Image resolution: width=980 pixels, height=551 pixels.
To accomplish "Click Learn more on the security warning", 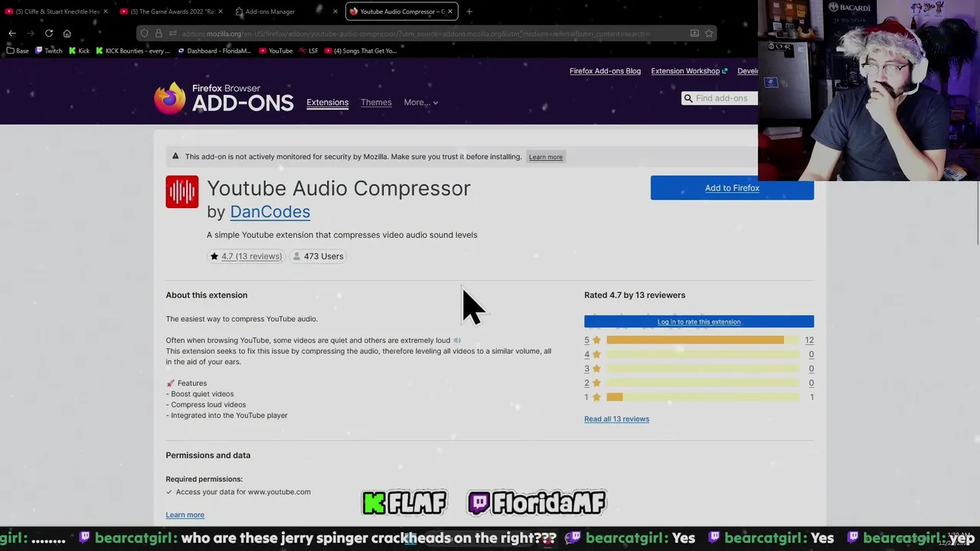I will point(546,157).
